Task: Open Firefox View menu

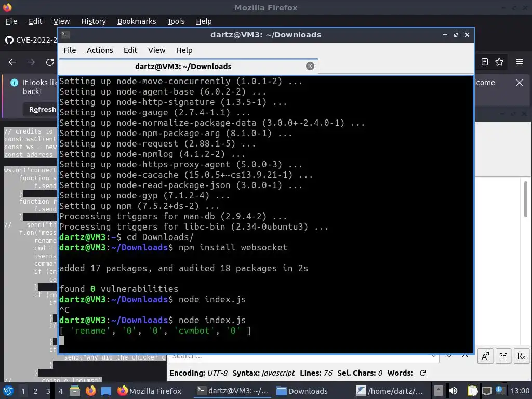Action: click(61, 21)
